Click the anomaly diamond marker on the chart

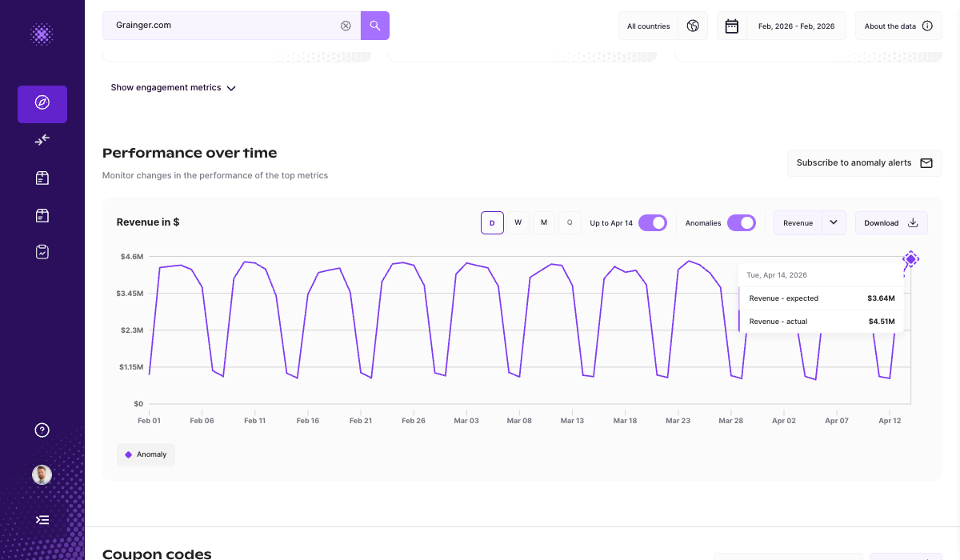910,259
